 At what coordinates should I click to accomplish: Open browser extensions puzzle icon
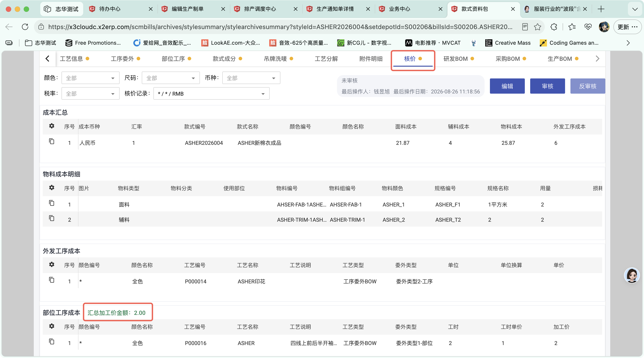click(x=554, y=27)
